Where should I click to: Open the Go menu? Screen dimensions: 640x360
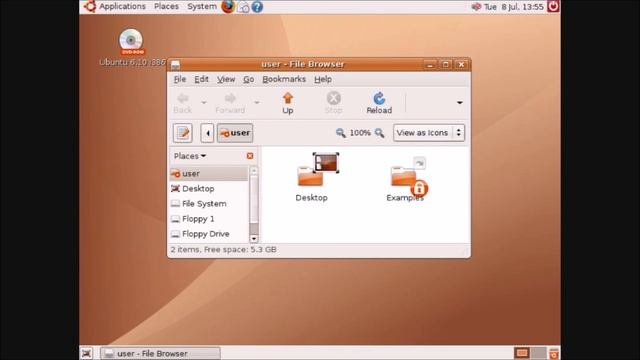pos(249,79)
